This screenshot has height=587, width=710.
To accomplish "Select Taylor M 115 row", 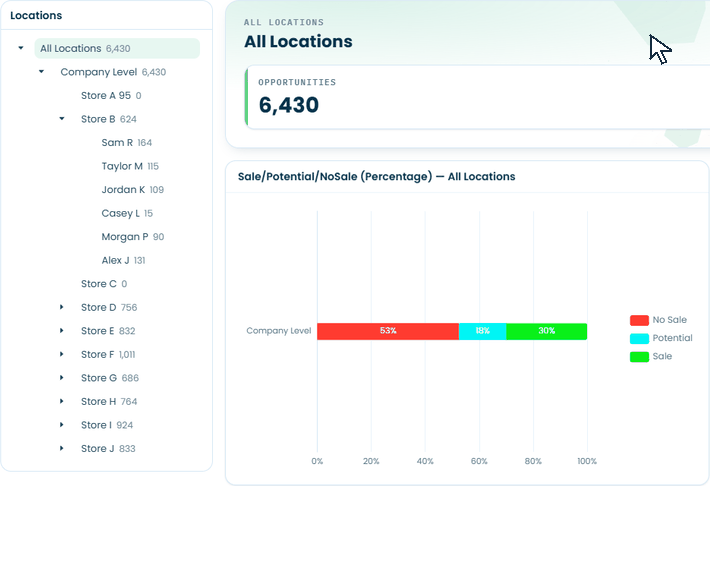I will [130, 166].
